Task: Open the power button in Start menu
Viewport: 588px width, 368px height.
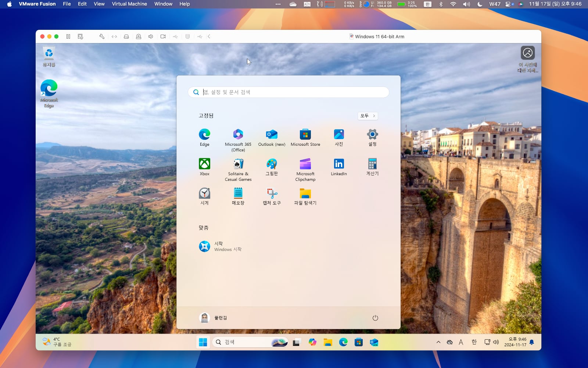Action: pos(375,318)
